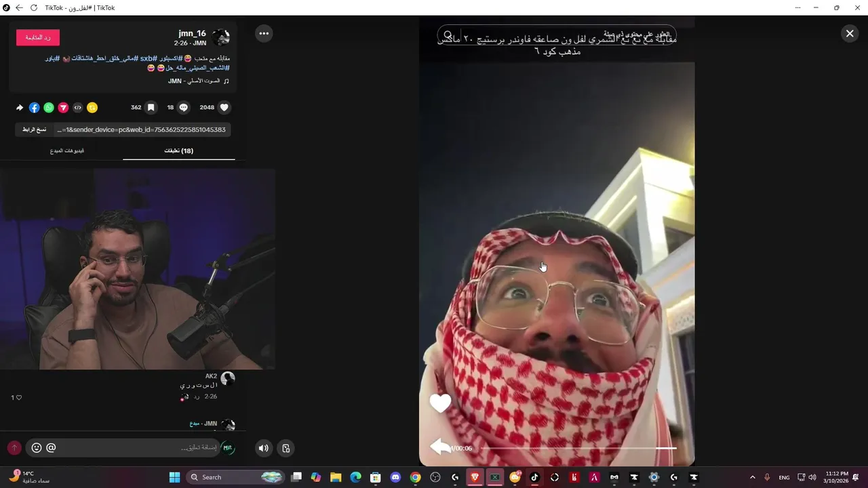Save the video with the bookmark showing 362
This screenshot has width=868, height=488.
point(151,107)
